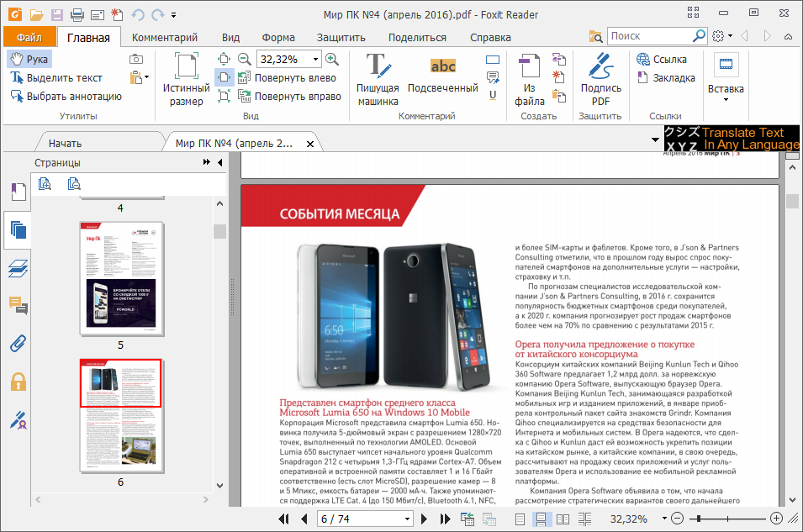Open pages thumbnails panel sidebar icon
Screen dimensions: 803x532
tap(18, 230)
